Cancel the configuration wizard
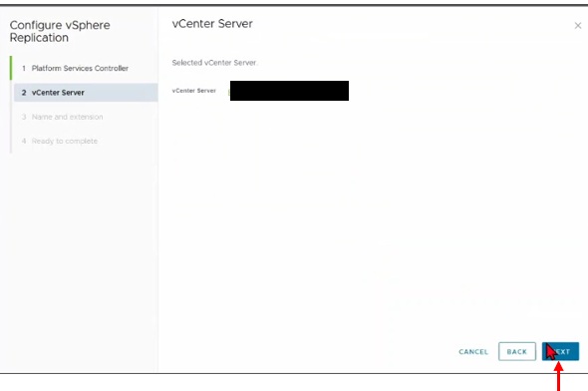Viewport: 588px width, 391px height. click(473, 352)
